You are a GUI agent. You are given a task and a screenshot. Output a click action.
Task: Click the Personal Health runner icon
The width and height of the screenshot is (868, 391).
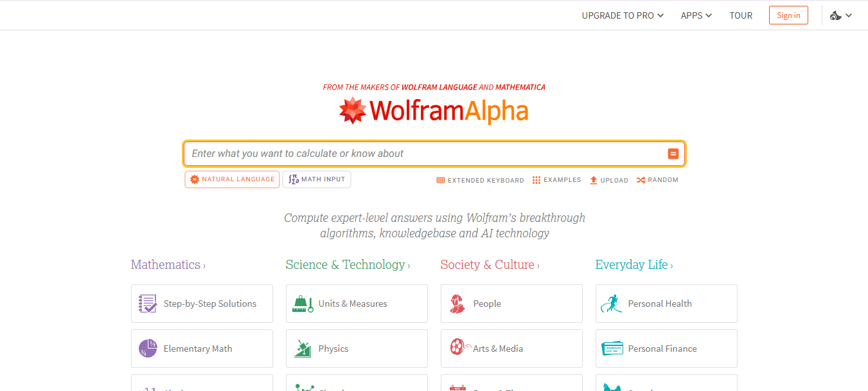(x=612, y=304)
